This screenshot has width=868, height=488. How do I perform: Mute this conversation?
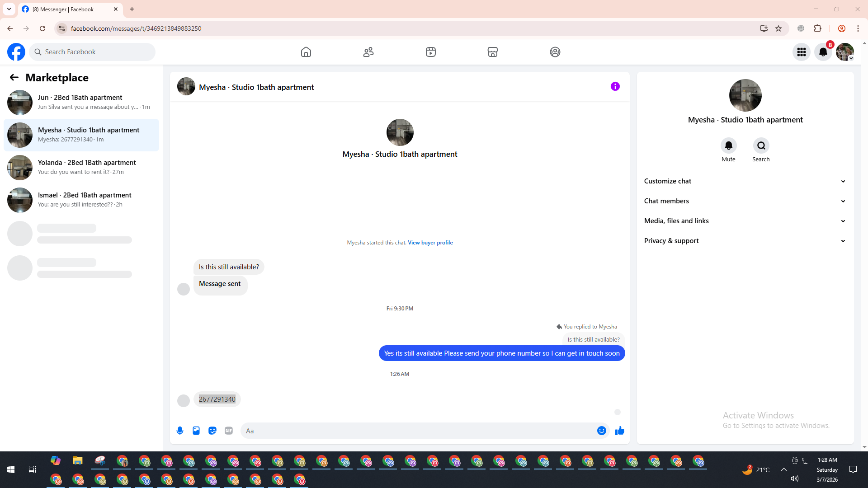click(x=728, y=146)
